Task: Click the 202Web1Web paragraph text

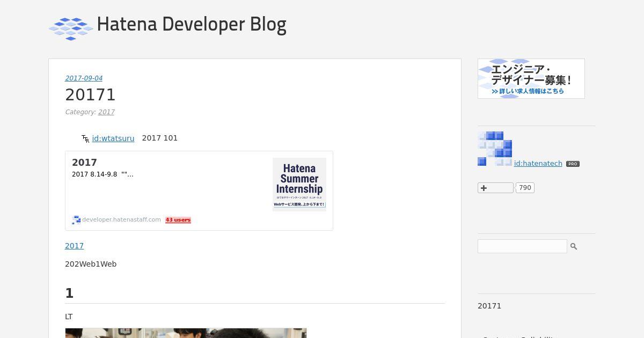Action: 91,264
